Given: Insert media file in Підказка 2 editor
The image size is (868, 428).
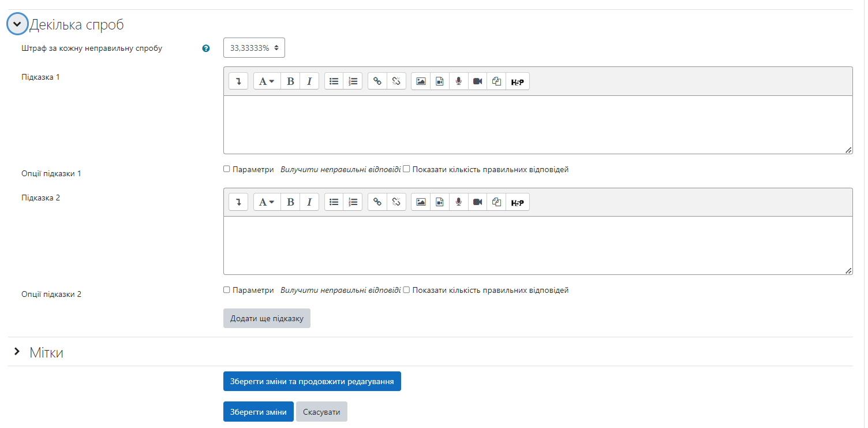Looking at the screenshot, I should [440, 202].
